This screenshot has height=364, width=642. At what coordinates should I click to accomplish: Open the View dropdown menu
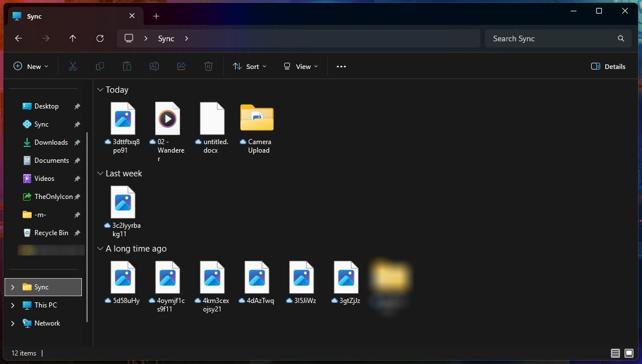[301, 66]
